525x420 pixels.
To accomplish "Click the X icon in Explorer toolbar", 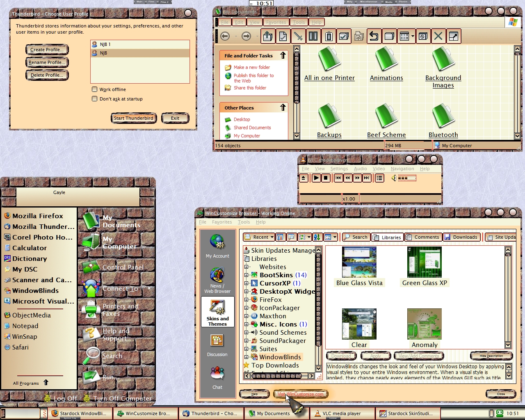I will point(438,37).
